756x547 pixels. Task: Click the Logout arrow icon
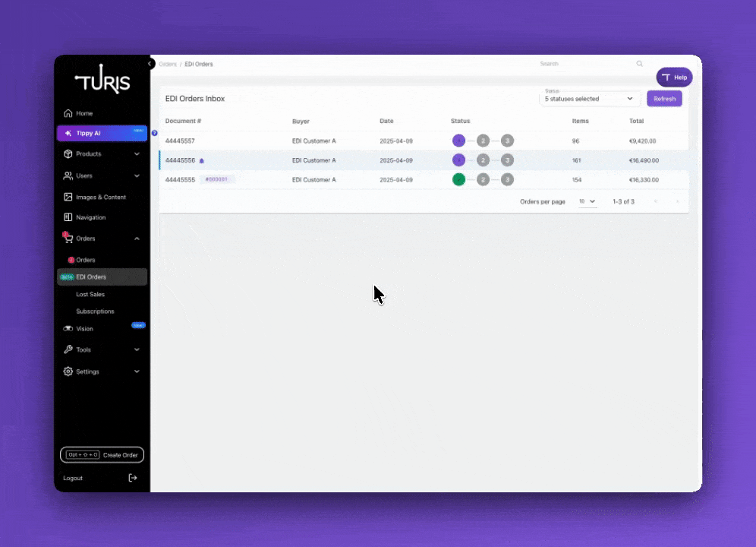133,478
